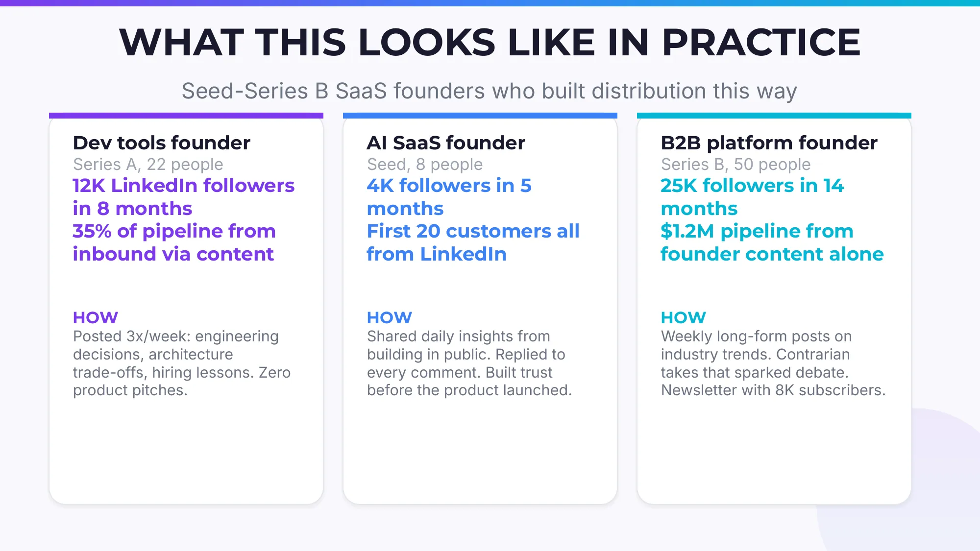Viewport: 980px width, 551px height.
Task: Click the "B2B platform founder" card heading
Action: [x=769, y=143]
